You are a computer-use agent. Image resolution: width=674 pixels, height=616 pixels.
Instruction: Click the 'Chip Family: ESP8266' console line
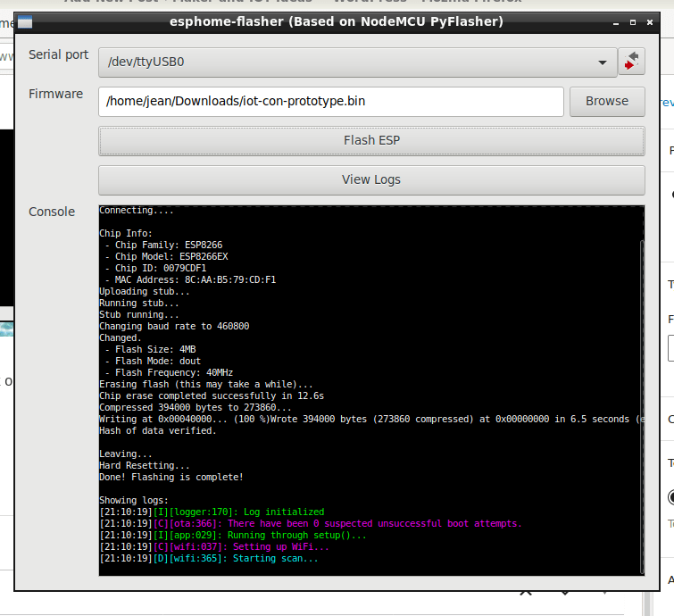(x=163, y=245)
